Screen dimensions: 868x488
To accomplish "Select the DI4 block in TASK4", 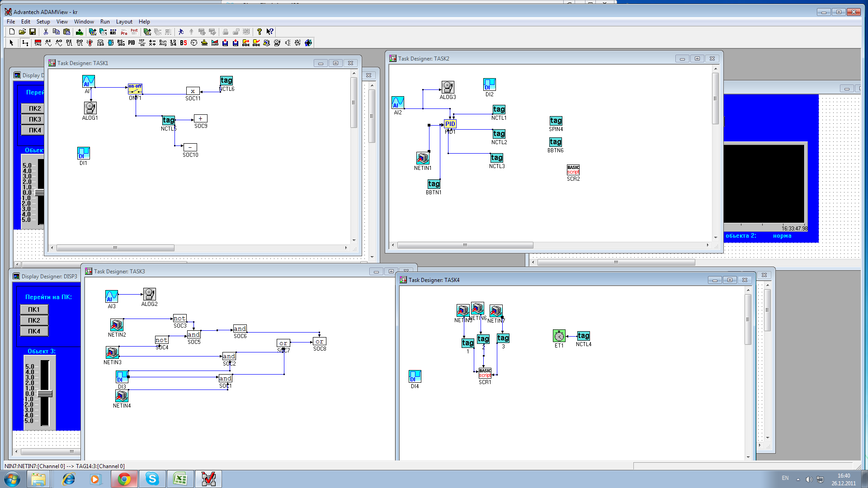I will click(415, 376).
